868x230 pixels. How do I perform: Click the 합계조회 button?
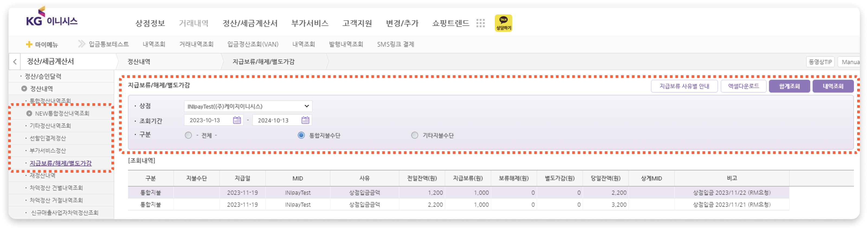(789, 86)
